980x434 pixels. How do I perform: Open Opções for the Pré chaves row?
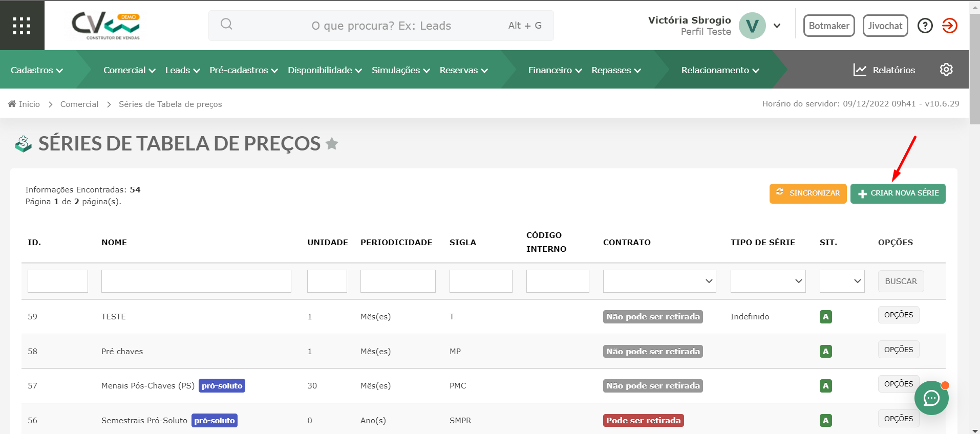tap(899, 350)
